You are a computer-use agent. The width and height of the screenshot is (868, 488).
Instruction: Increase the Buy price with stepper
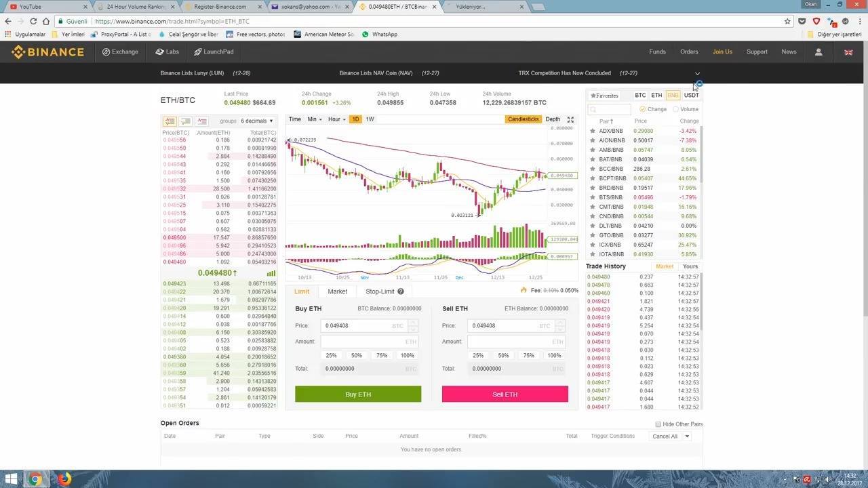click(413, 323)
